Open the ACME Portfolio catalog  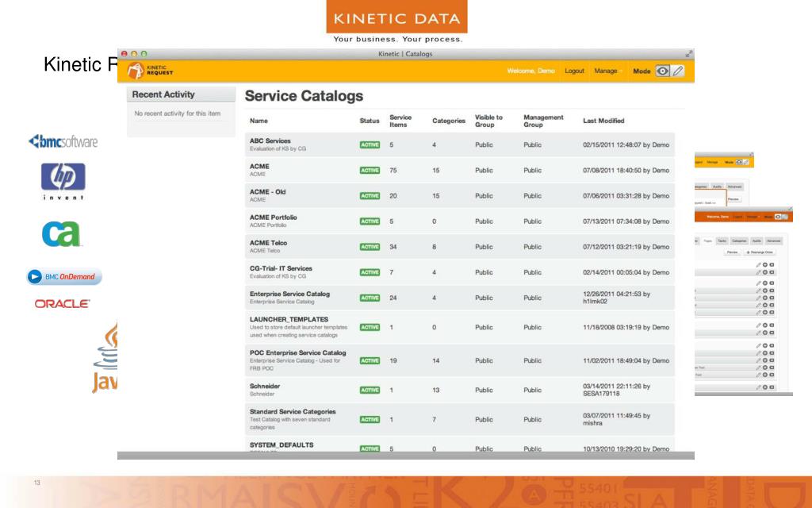[x=273, y=217]
